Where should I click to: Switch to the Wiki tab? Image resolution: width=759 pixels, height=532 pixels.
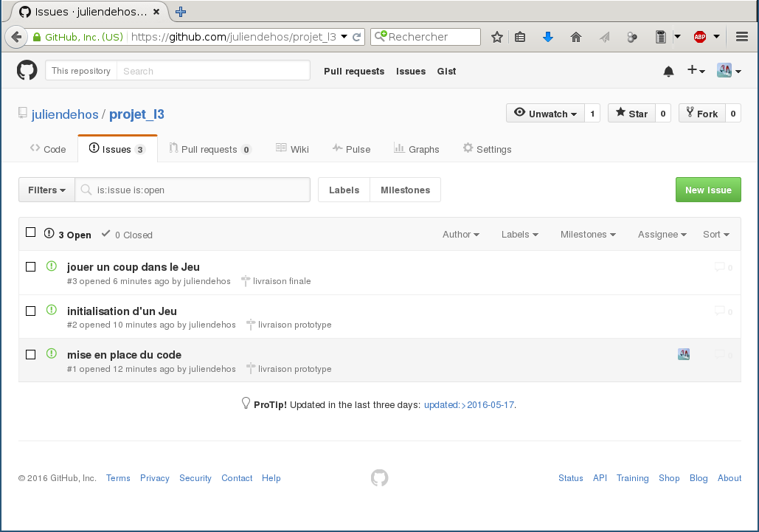tap(292, 149)
